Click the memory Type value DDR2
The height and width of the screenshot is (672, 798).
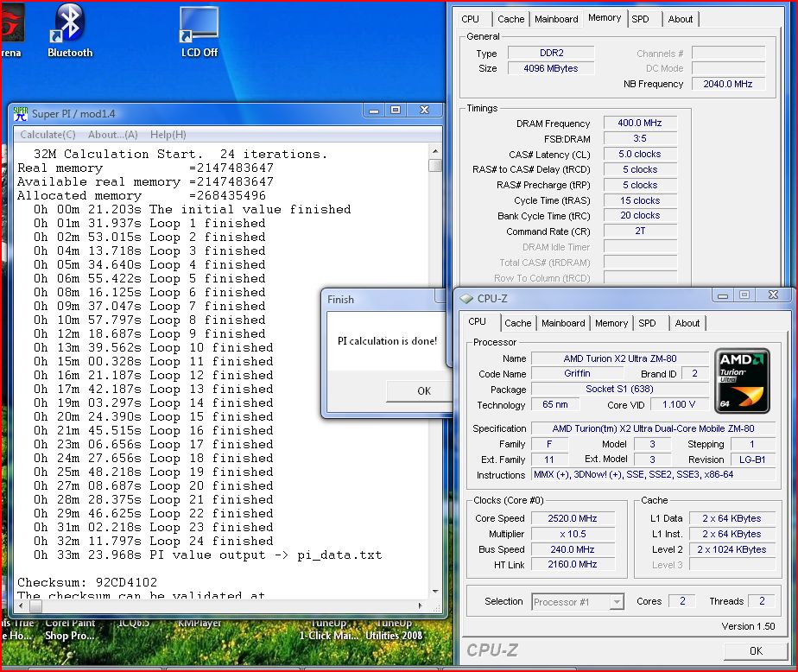pos(551,53)
